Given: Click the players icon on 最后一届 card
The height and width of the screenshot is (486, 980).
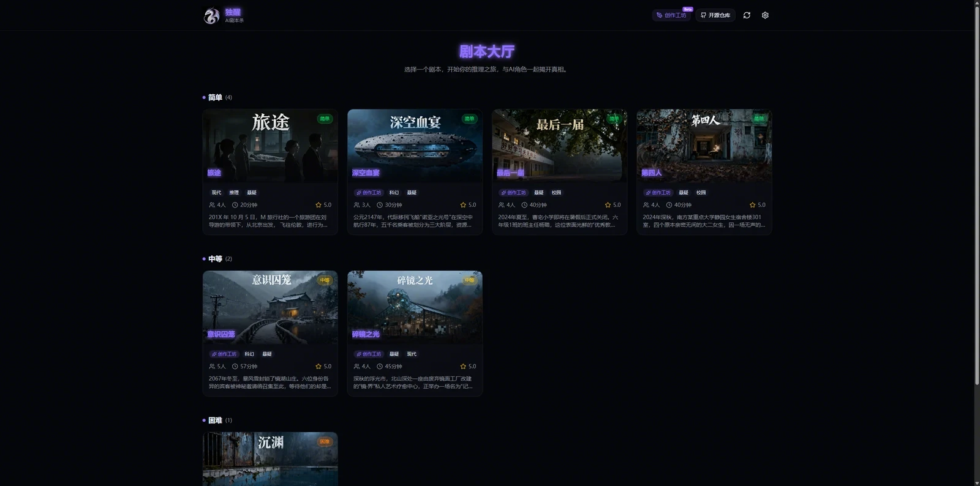Looking at the screenshot, I should pos(501,205).
